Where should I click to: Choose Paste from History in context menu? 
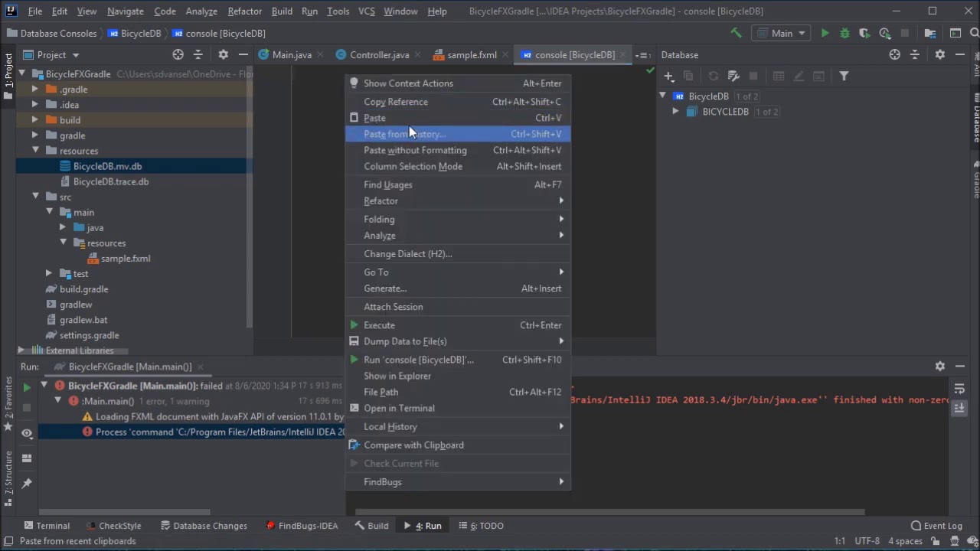[458, 134]
